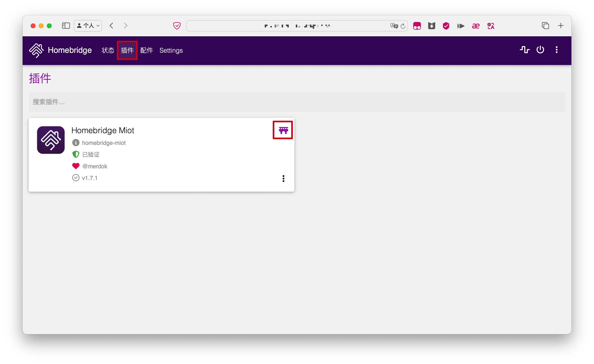Click the restart power icon

(540, 50)
